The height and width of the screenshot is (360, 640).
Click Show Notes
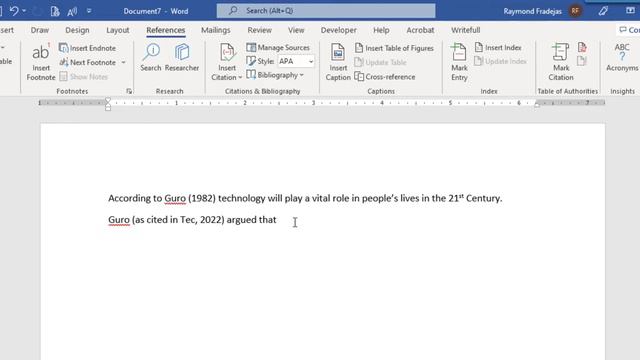click(84, 77)
